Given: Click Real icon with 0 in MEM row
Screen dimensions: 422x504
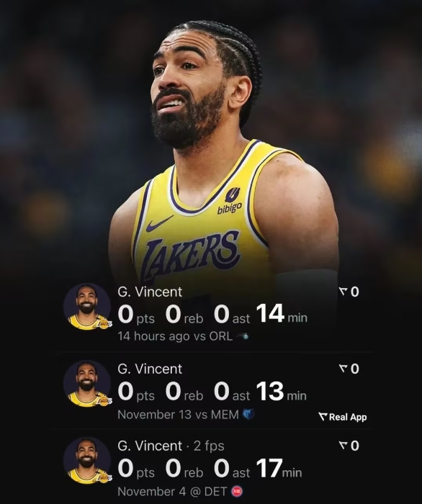Looking at the screenshot, I should click(349, 369).
